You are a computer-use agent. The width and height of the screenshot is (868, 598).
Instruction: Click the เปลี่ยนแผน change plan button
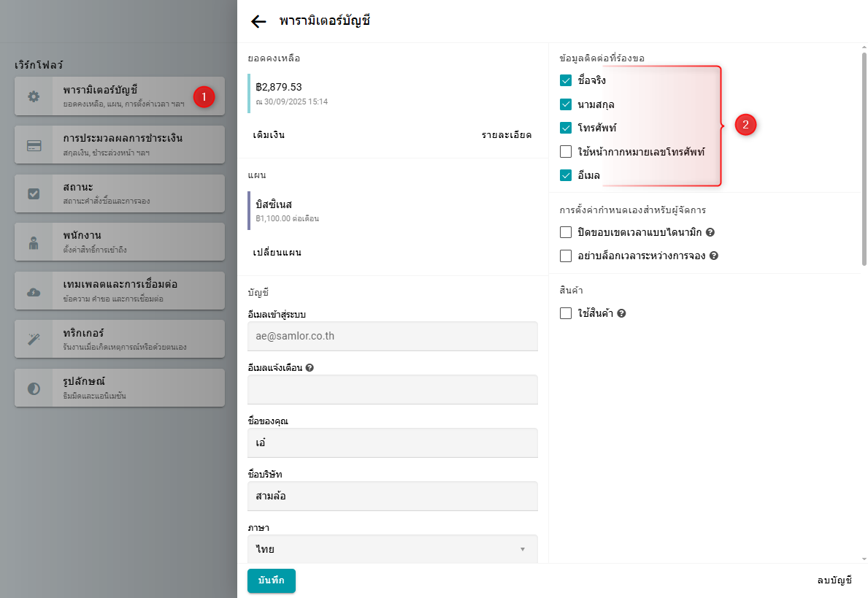(x=277, y=253)
